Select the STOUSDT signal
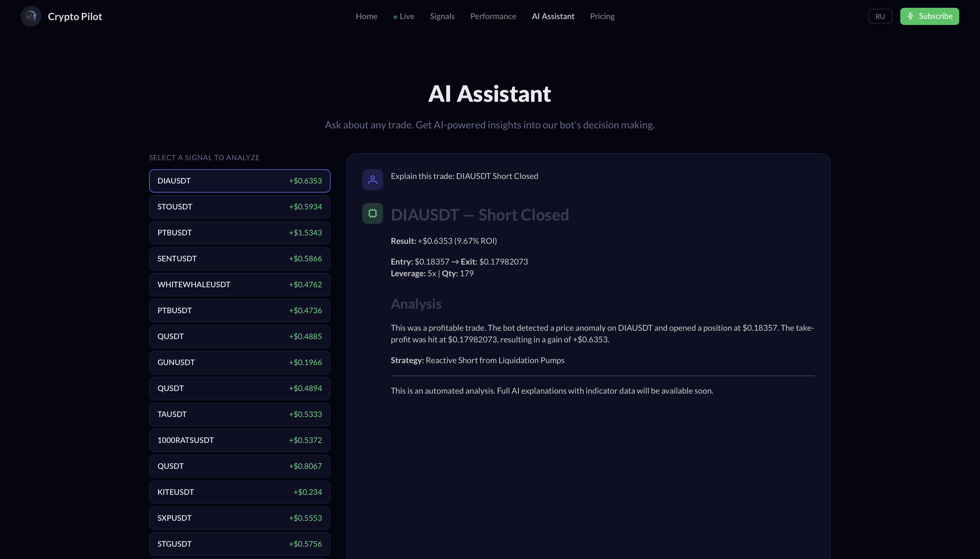This screenshot has width=980, height=559. pos(239,206)
